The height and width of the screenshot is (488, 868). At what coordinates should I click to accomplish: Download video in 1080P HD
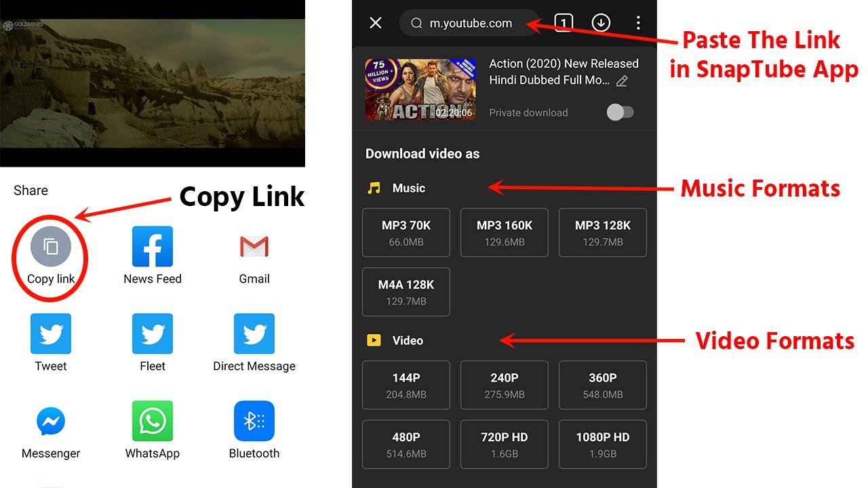(603, 445)
